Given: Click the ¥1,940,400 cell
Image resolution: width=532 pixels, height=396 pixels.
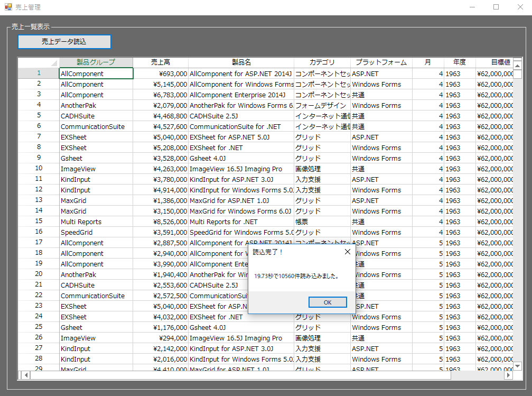Looking at the screenshot, I should [x=161, y=274].
